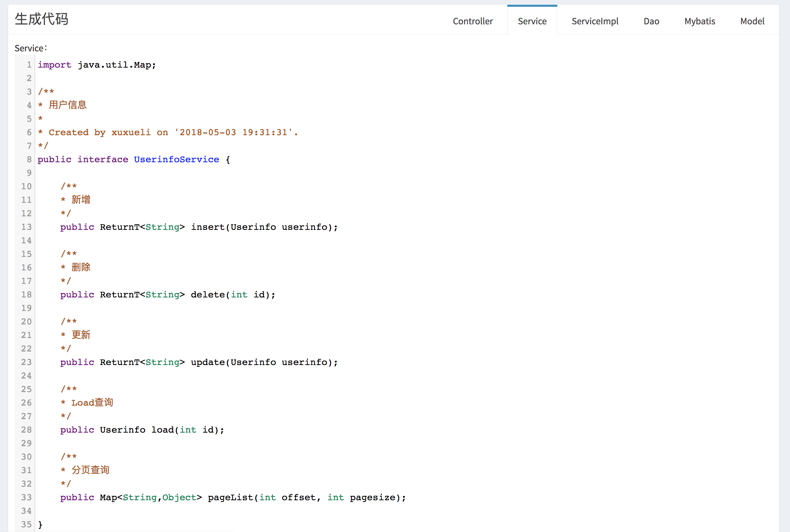Select the Service tab

point(532,21)
